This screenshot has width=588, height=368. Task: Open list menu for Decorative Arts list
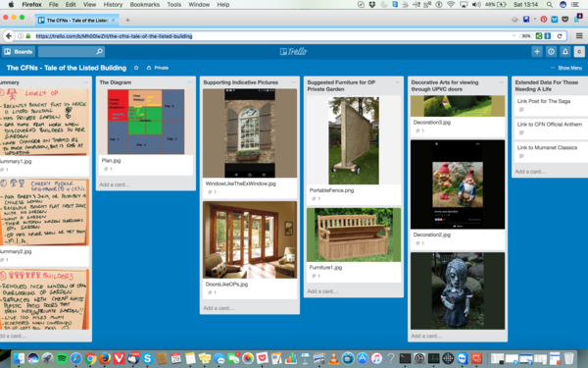[x=502, y=82]
